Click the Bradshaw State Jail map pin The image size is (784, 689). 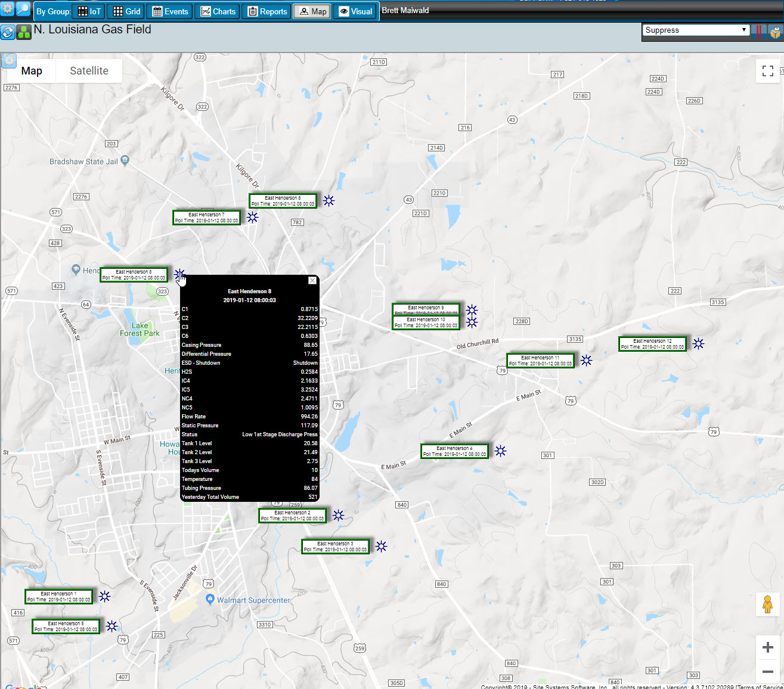coord(125,160)
